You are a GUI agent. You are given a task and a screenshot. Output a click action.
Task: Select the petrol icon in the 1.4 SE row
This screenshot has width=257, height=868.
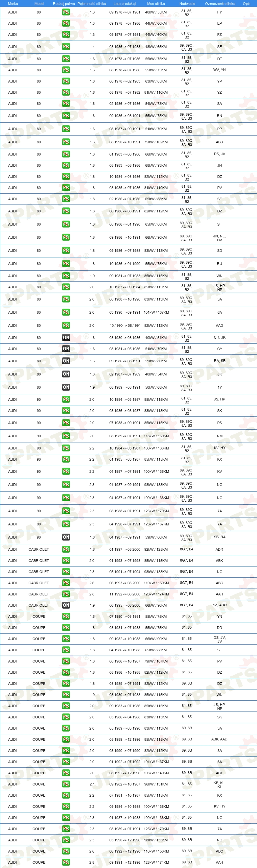pyautogui.click(x=66, y=46)
